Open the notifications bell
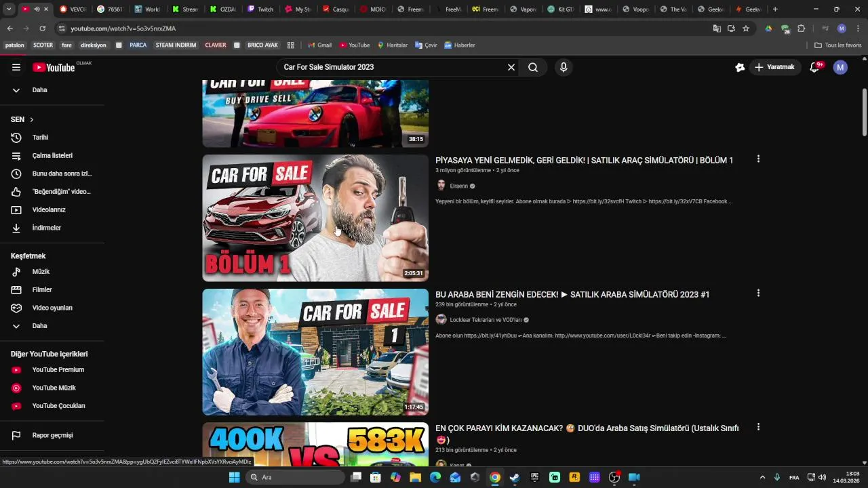868x488 pixels. pyautogui.click(x=815, y=67)
